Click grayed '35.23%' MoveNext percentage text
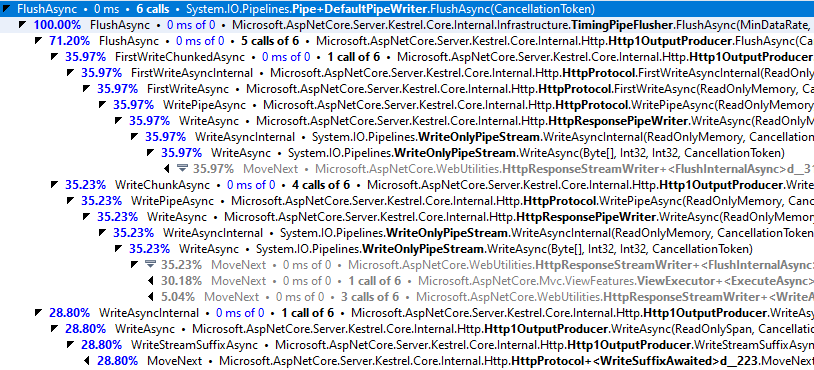This screenshot has width=814, height=370. [x=181, y=265]
